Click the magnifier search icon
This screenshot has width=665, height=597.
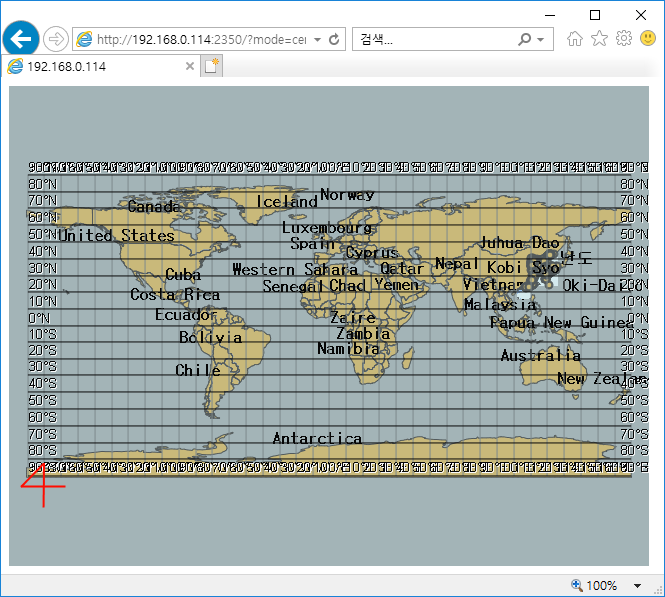tap(525, 39)
